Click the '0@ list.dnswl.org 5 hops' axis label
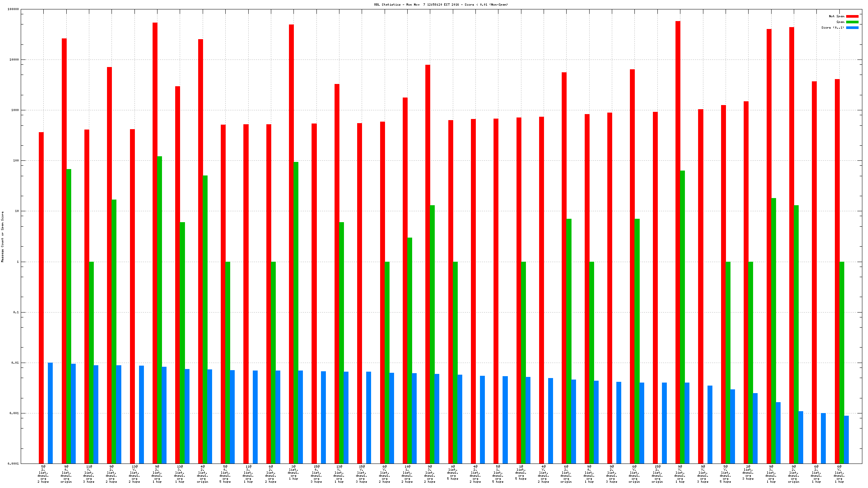Viewport: 868px width, 488px height. coord(453,473)
